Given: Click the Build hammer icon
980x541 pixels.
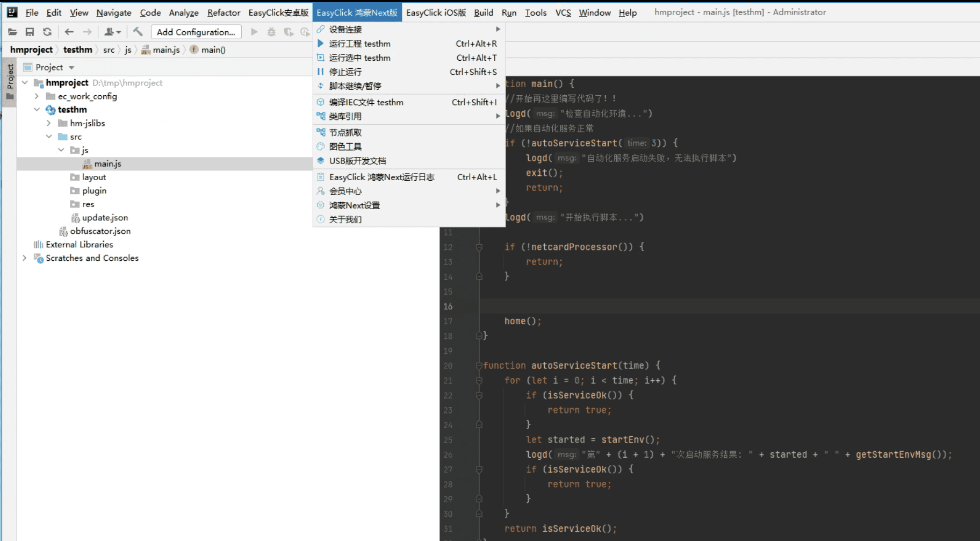Looking at the screenshot, I should pyautogui.click(x=138, y=32).
